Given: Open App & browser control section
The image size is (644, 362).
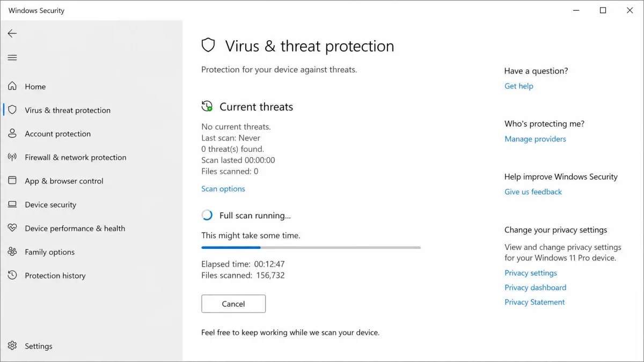Looking at the screenshot, I should (x=64, y=181).
